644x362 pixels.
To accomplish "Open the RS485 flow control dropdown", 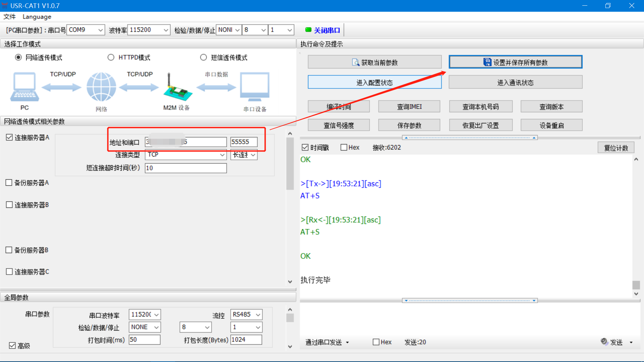I will click(258, 315).
